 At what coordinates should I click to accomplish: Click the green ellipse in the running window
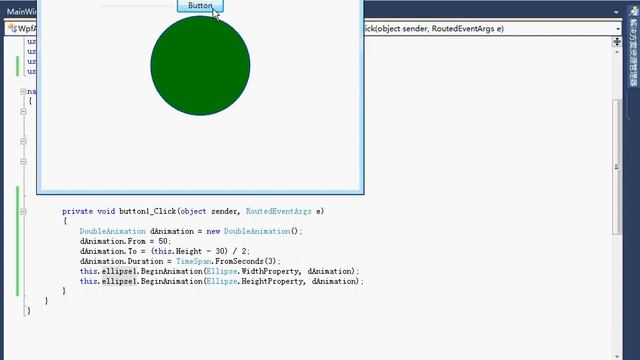(200, 66)
